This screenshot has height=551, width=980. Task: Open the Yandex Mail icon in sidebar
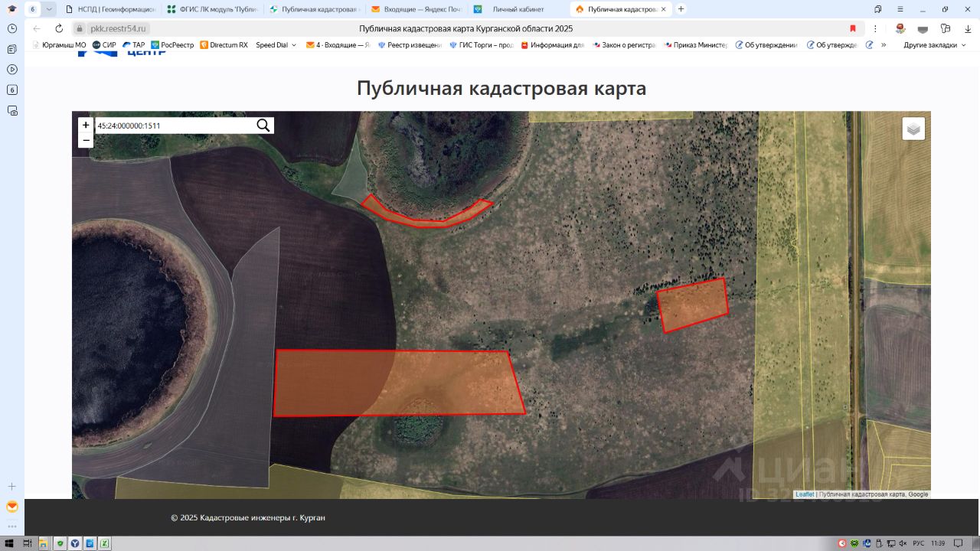coord(12,507)
